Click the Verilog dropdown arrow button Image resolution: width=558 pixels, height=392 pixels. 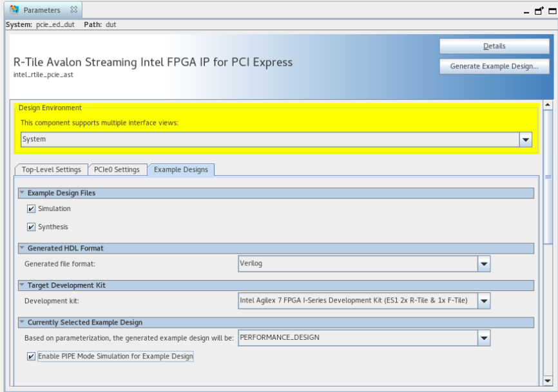(x=484, y=264)
